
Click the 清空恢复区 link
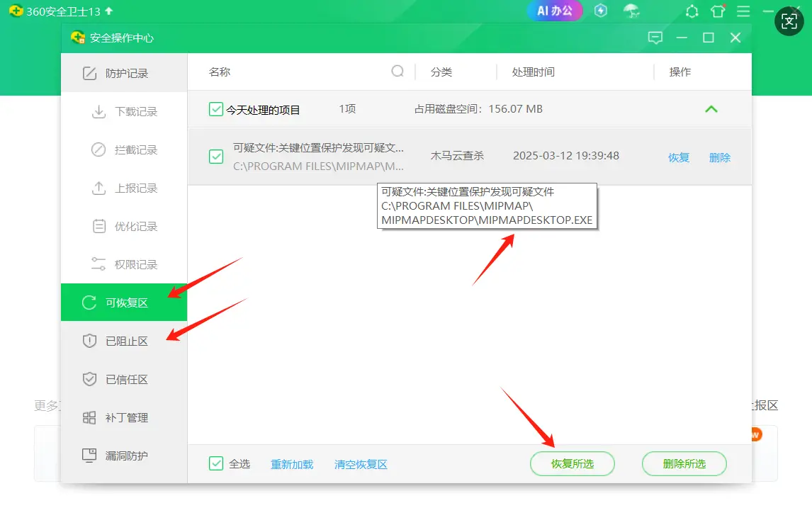(361, 465)
